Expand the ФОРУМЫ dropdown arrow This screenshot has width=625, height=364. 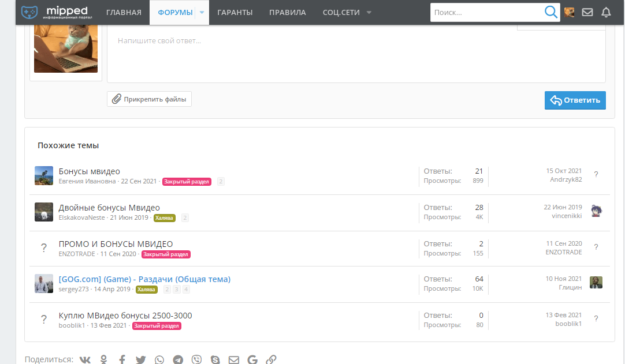click(202, 12)
